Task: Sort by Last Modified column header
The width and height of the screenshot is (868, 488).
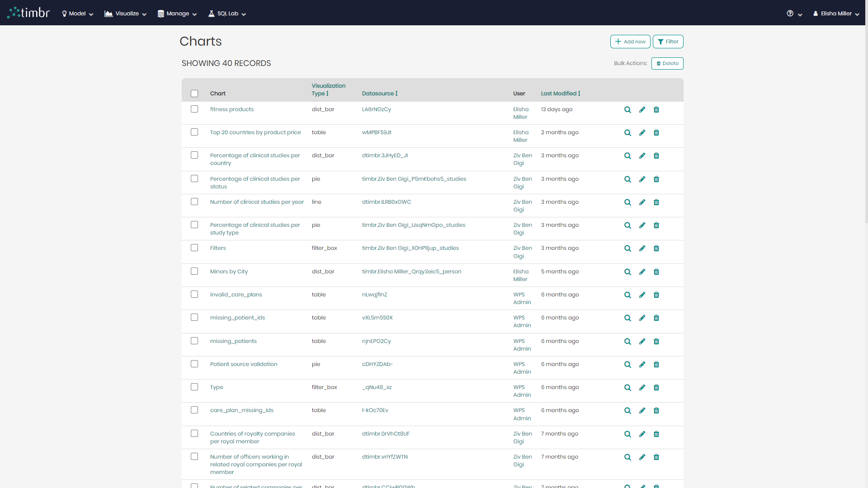Action: click(560, 94)
